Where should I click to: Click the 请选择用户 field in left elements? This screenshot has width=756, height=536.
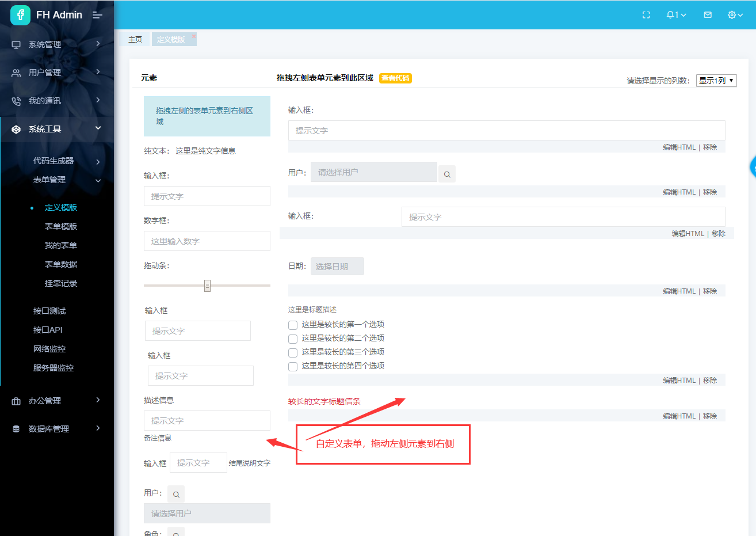(207, 514)
